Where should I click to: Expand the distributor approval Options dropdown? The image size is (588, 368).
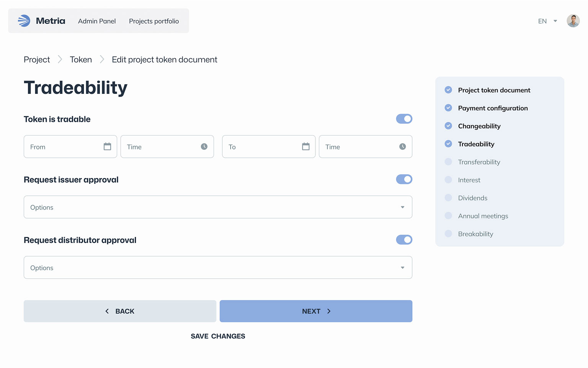tap(218, 268)
